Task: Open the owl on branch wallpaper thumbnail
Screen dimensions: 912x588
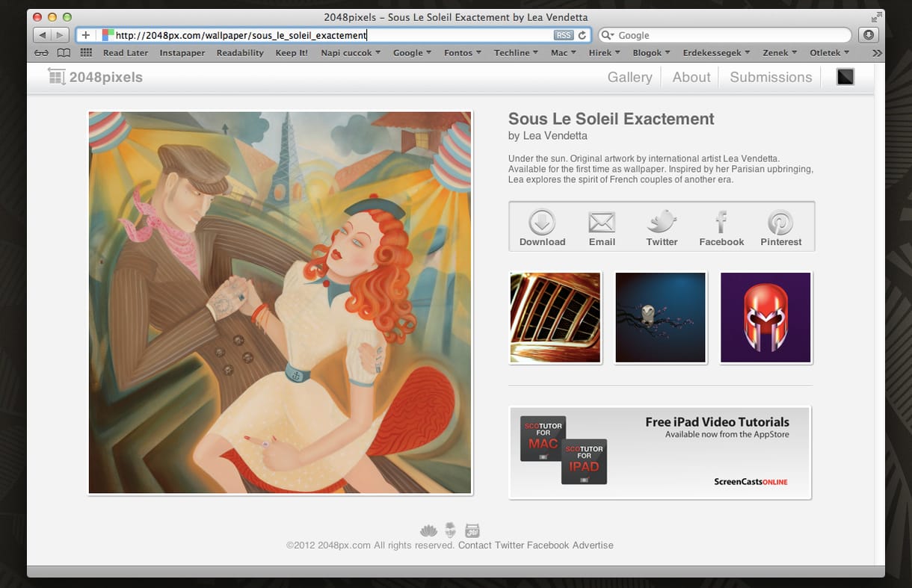Action: 660,318
